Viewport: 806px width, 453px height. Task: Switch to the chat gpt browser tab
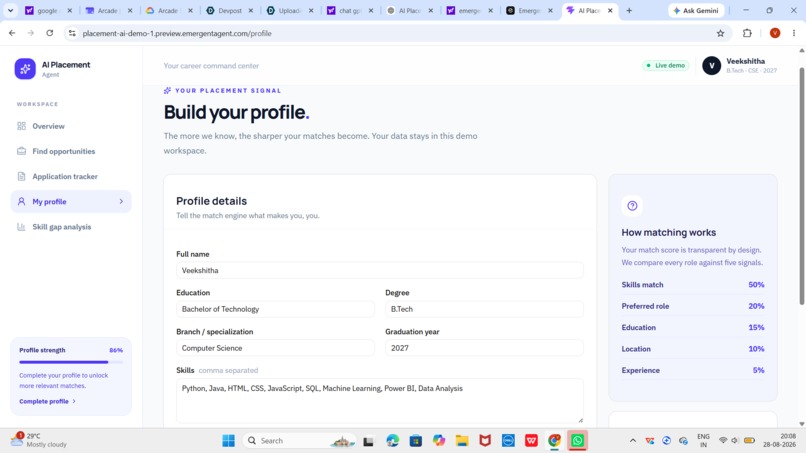350,10
